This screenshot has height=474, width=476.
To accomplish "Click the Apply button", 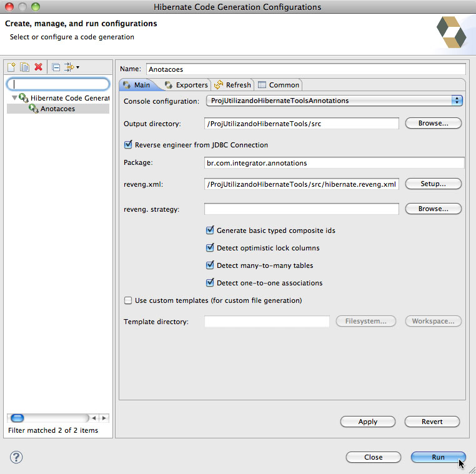I will (368, 422).
